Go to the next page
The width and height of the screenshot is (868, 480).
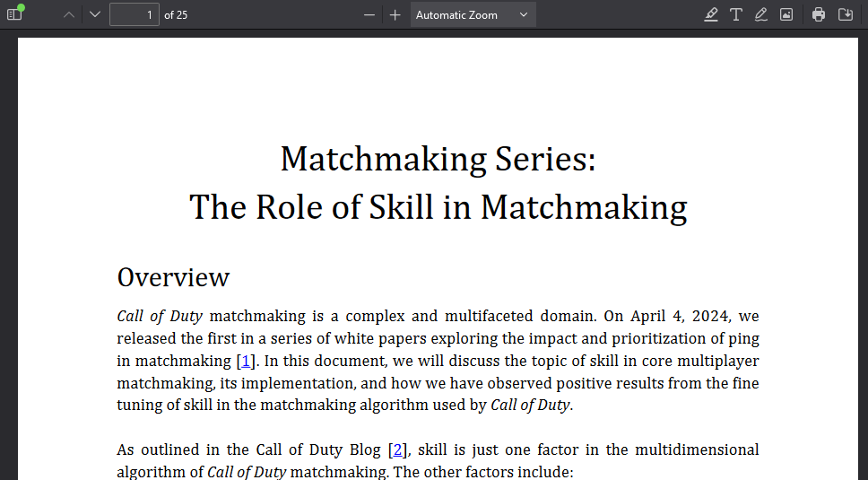pos(95,14)
